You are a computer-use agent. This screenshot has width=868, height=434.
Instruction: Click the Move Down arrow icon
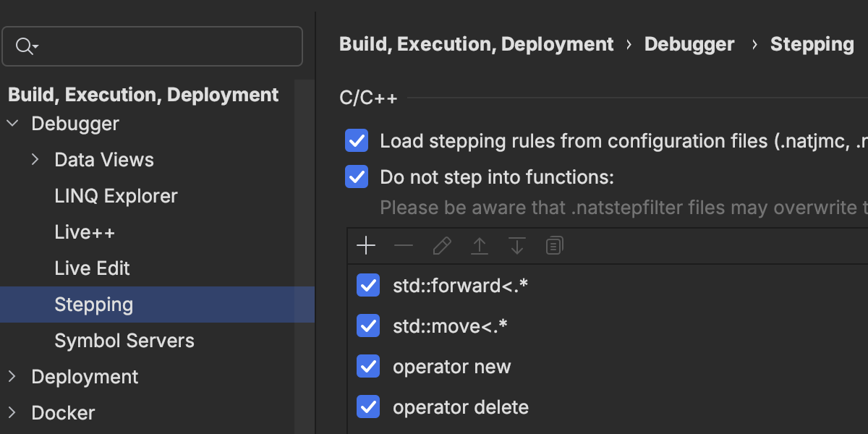click(516, 247)
